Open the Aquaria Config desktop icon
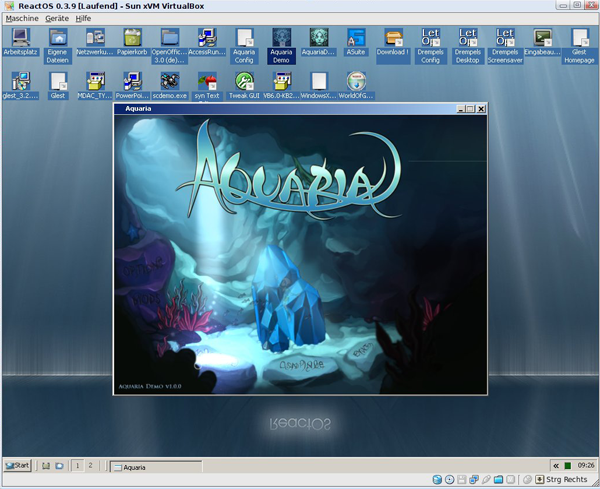The image size is (600, 489). point(243,39)
